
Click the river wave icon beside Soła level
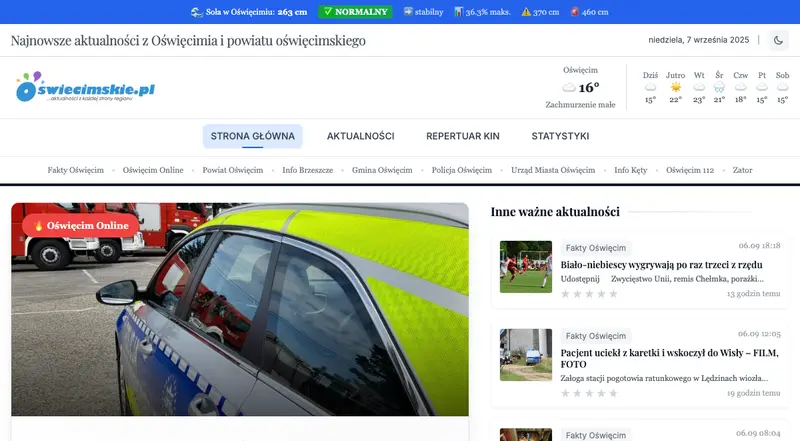(196, 12)
